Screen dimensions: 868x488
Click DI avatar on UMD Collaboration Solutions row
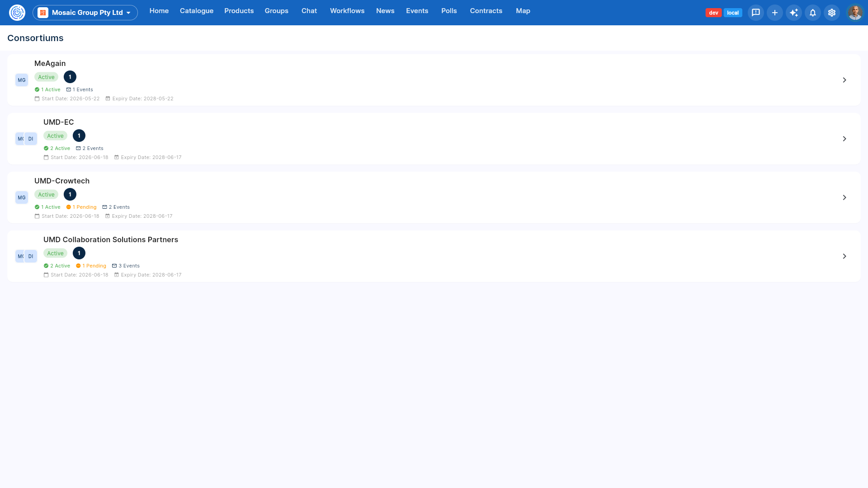coord(31,256)
